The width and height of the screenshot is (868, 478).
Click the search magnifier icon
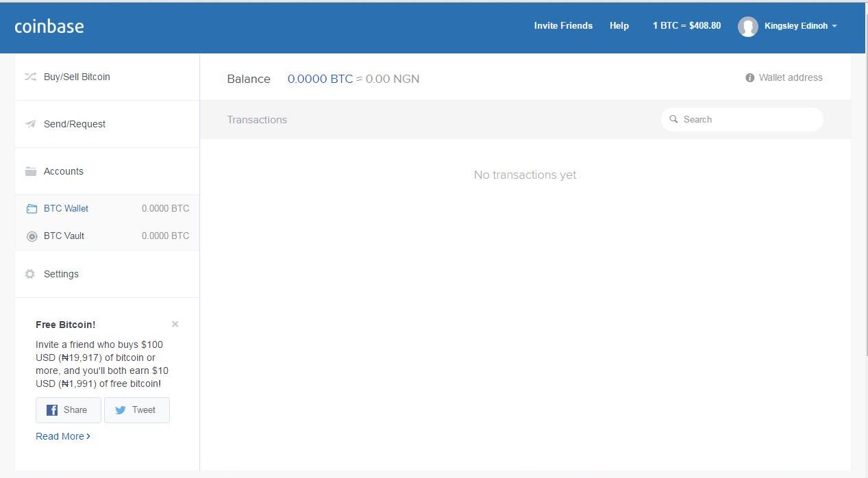[673, 119]
